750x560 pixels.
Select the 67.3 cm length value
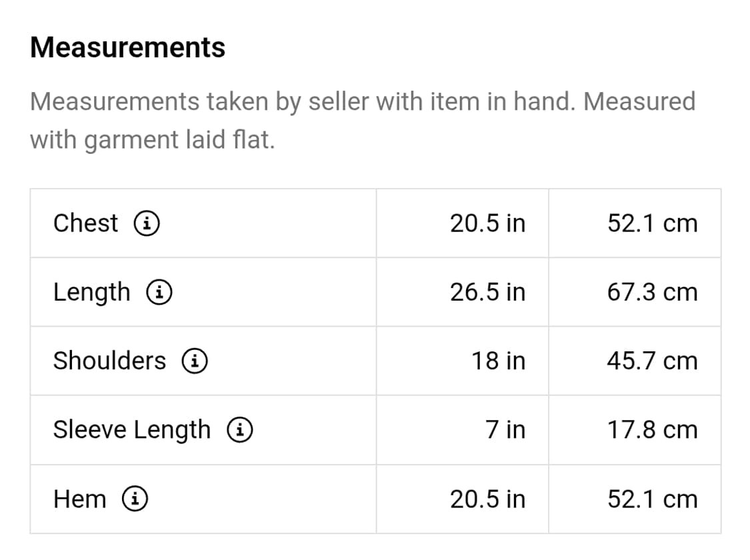(x=653, y=292)
